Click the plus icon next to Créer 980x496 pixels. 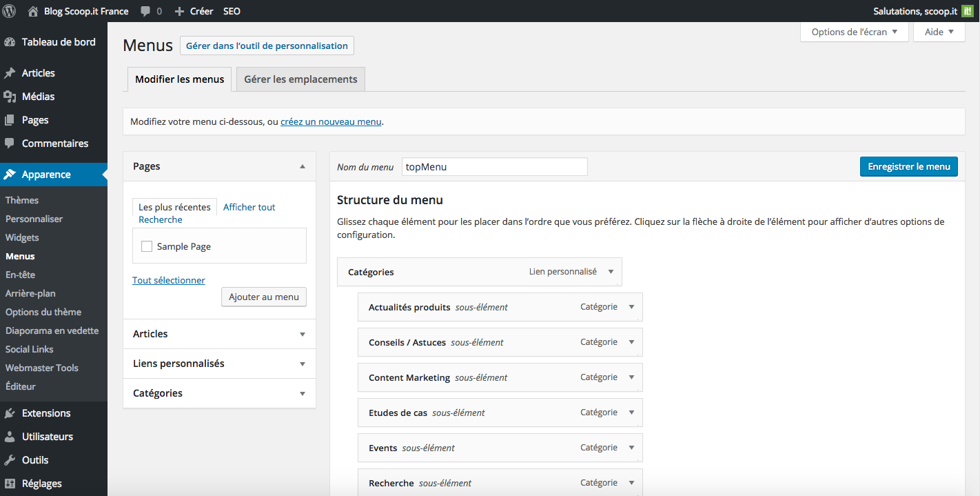pyautogui.click(x=179, y=11)
